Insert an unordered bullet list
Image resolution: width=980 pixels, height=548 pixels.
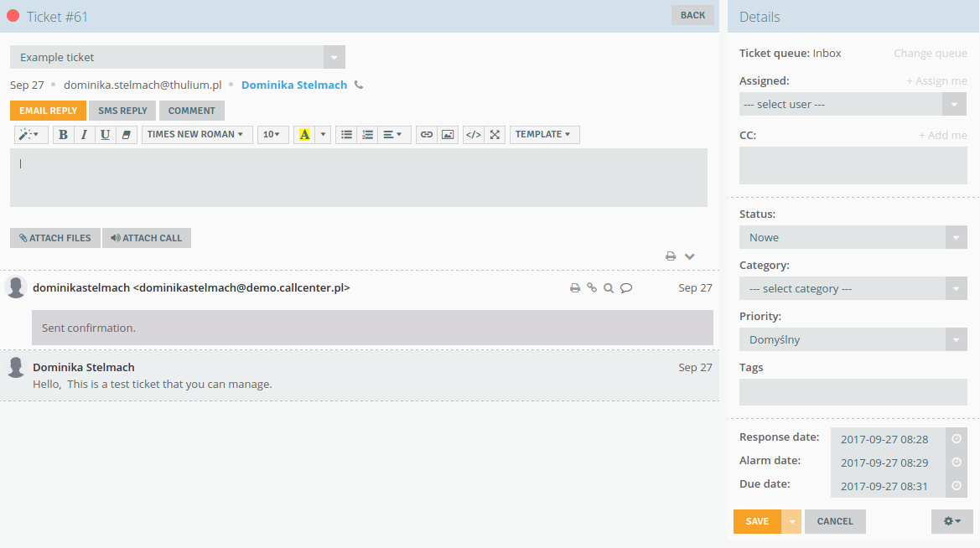[x=346, y=134]
